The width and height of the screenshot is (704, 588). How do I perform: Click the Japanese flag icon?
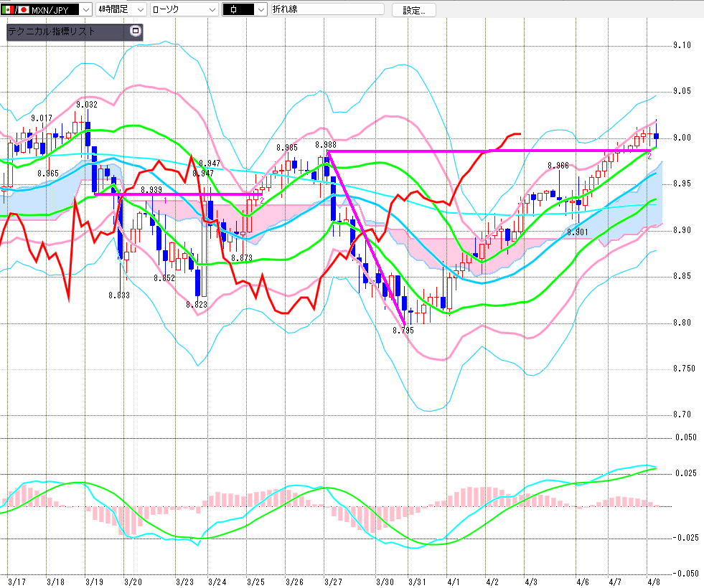[24, 9]
